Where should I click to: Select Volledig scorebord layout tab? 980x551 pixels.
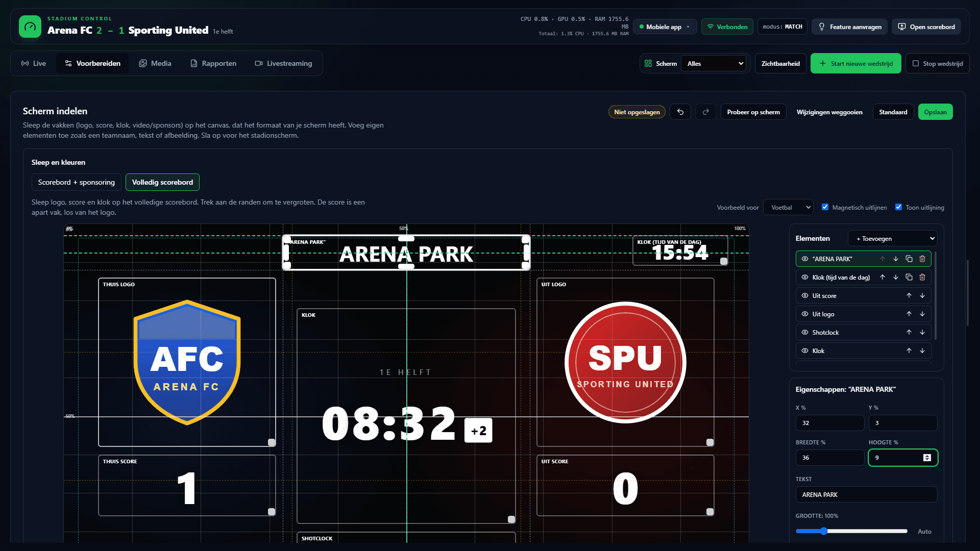point(162,182)
